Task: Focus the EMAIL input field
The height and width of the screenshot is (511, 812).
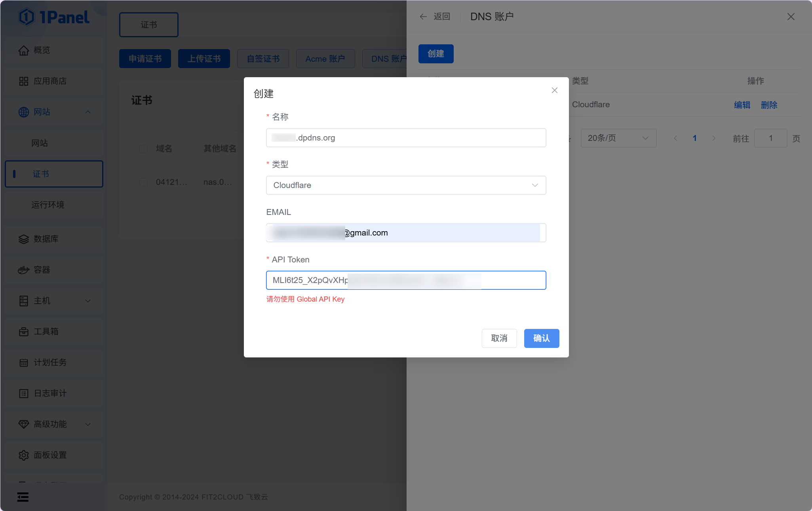Action: (x=406, y=233)
